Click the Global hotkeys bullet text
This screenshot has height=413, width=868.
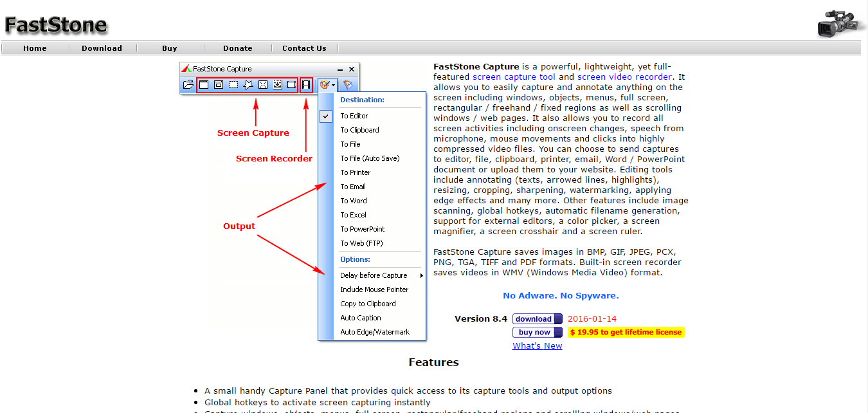[x=318, y=403]
